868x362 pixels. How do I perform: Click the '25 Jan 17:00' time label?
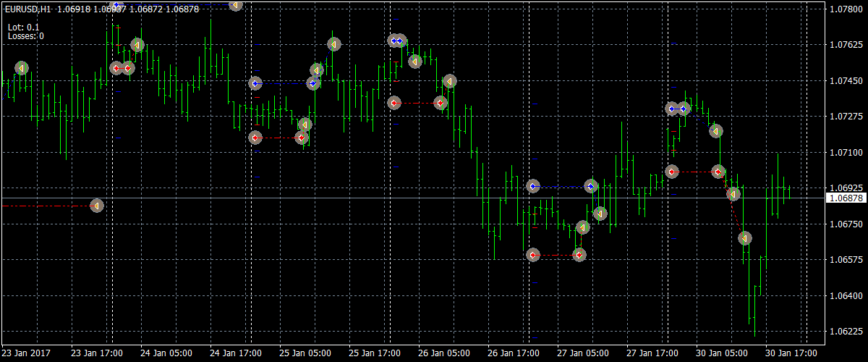pyautogui.click(x=375, y=354)
